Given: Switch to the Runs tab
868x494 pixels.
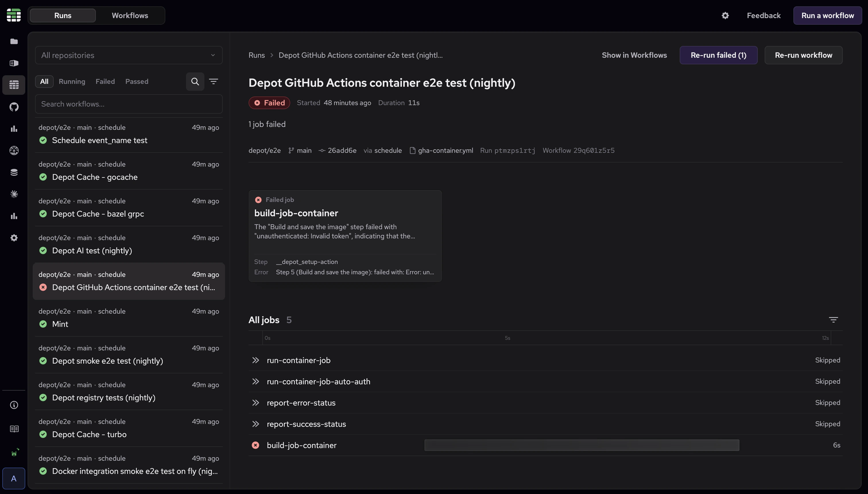Looking at the screenshot, I should click(63, 16).
